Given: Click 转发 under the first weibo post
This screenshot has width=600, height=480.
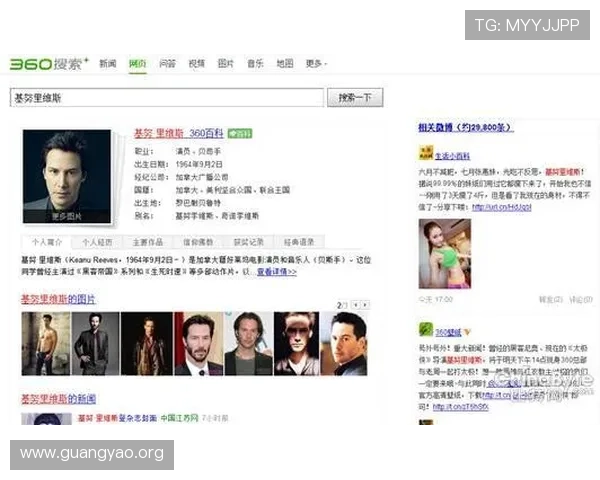Looking at the screenshot, I should click(x=551, y=299).
